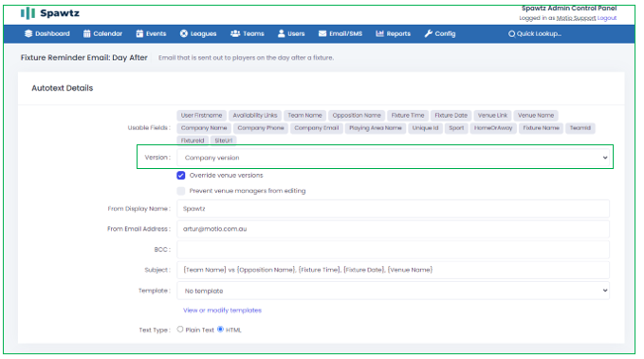Viewport: 644px width, 359px height.
Task: Click the Teams people icon
Action: (x=235, y=34)
